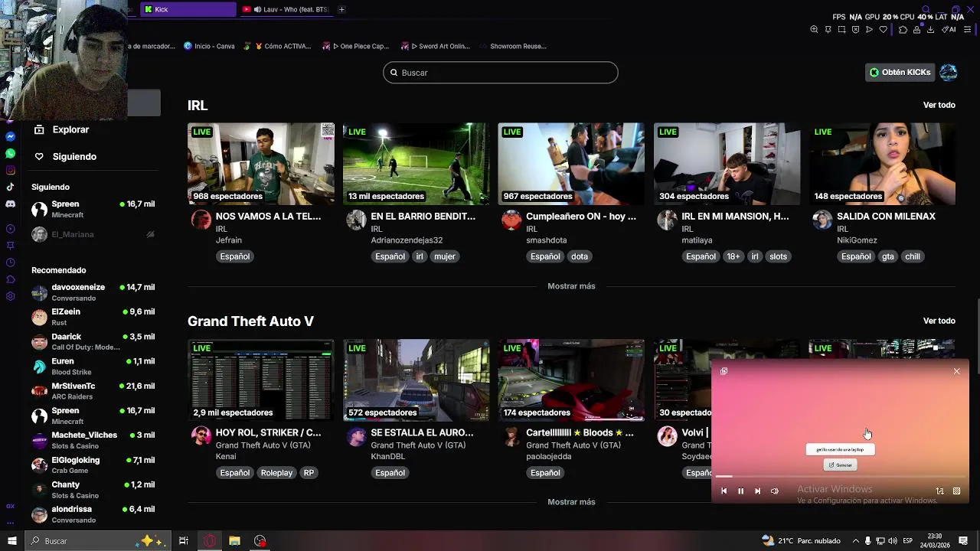Show hidden system tray icons chevron
The image size is (980, 551).
tap(855, 541)
